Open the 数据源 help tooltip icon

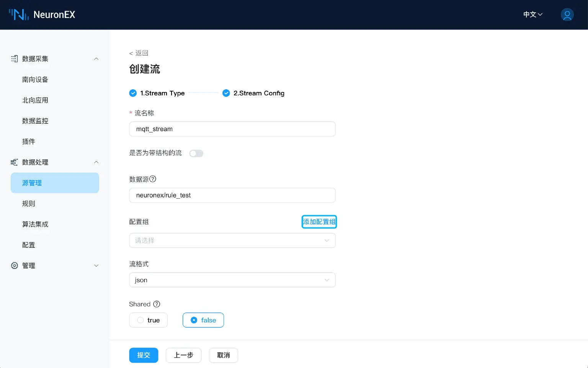coord(153,179)
